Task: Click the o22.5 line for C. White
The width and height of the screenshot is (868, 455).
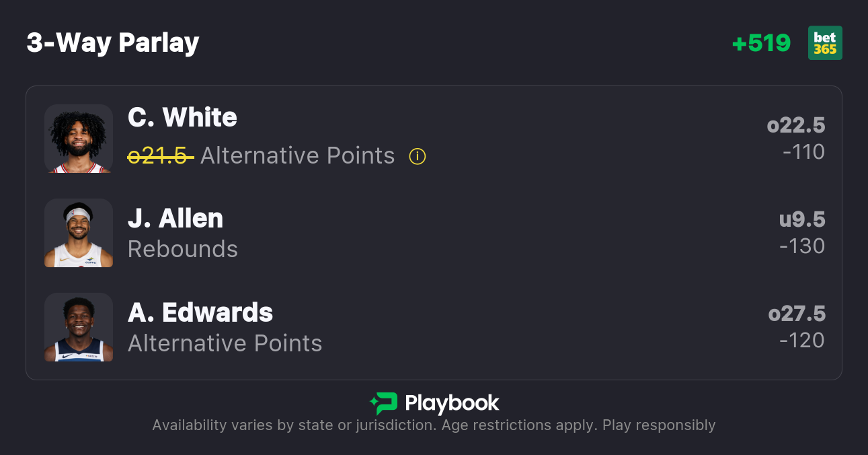Action: [796, 125]
